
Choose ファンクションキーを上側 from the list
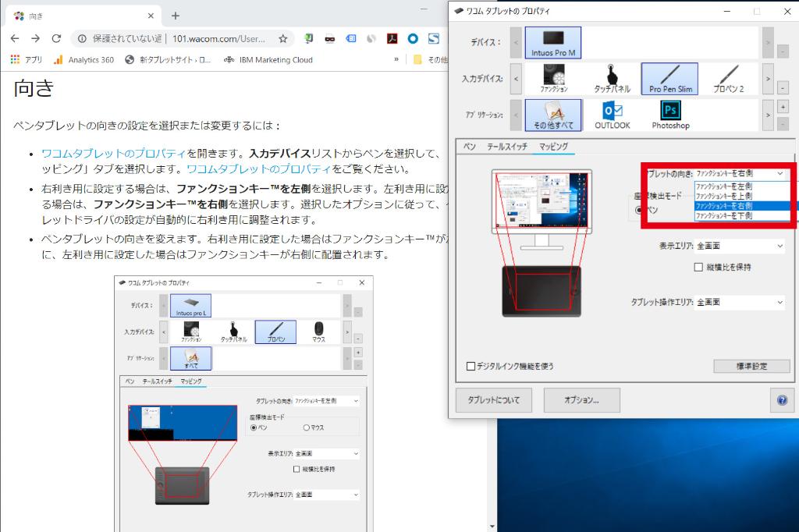[x=743, y=197]
